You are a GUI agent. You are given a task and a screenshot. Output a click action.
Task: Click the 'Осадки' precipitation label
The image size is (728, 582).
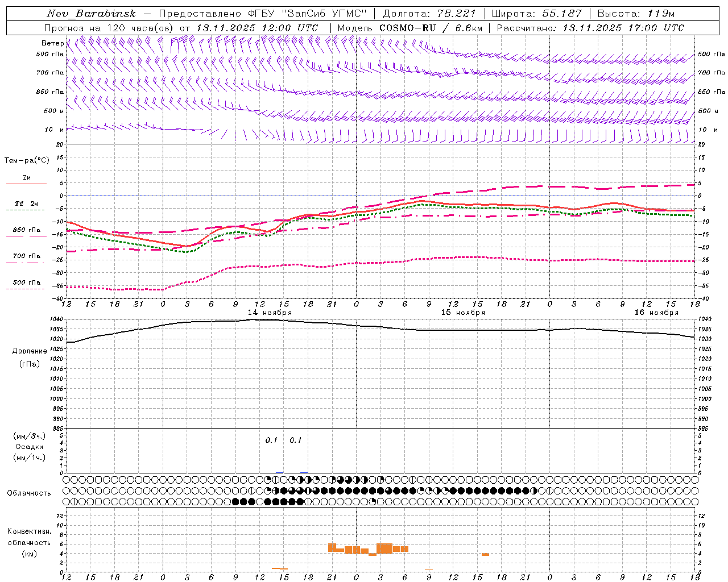pyautogui.click(x=30, y=447)
